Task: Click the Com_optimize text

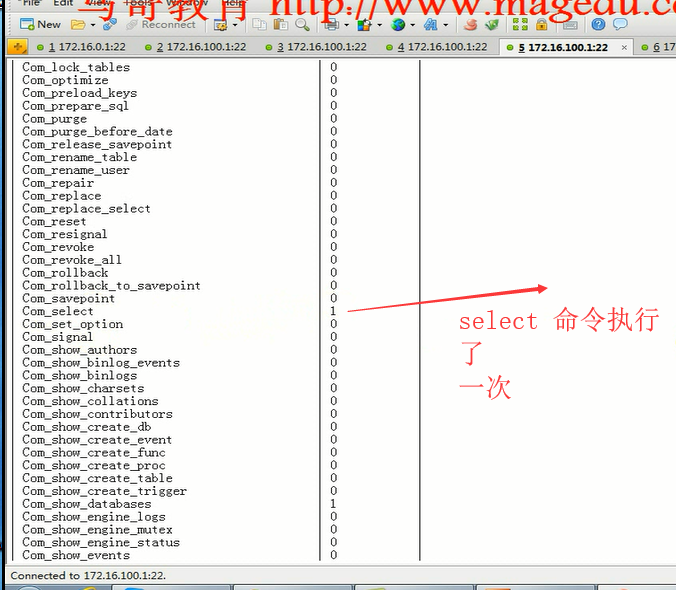Action: click(65, 80)
